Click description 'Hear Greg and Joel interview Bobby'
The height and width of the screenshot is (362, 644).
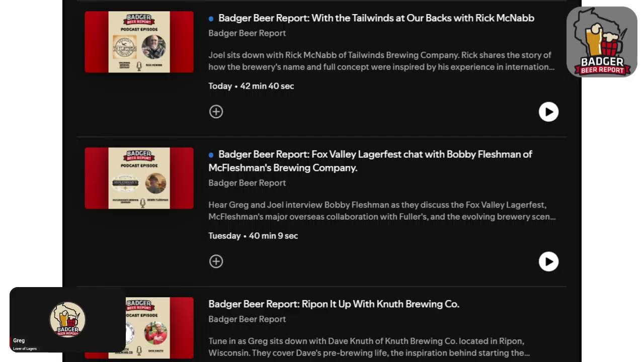(x=382, y=211)
